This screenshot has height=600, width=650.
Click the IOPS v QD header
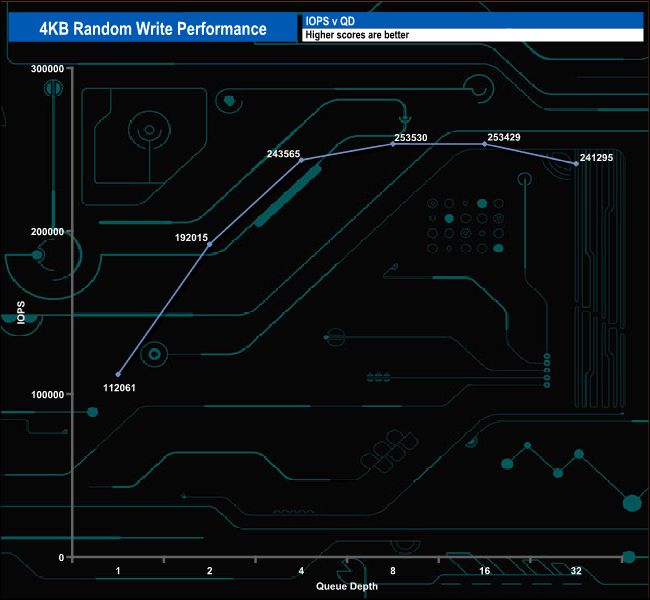click(330, 21)
